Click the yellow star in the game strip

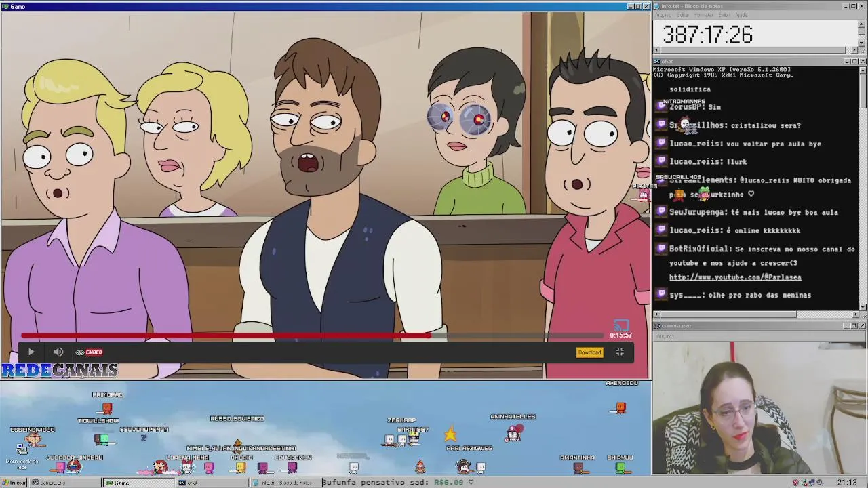(450, 434)
